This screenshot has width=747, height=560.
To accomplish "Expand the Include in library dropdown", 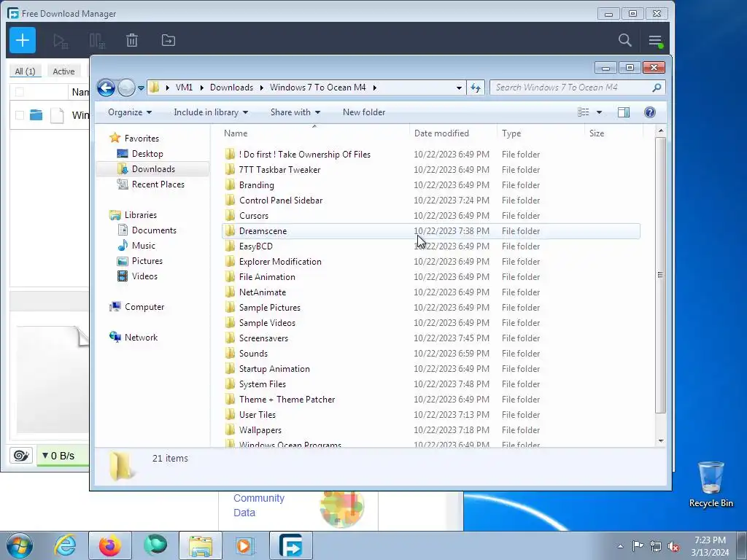I will point(211,112).
